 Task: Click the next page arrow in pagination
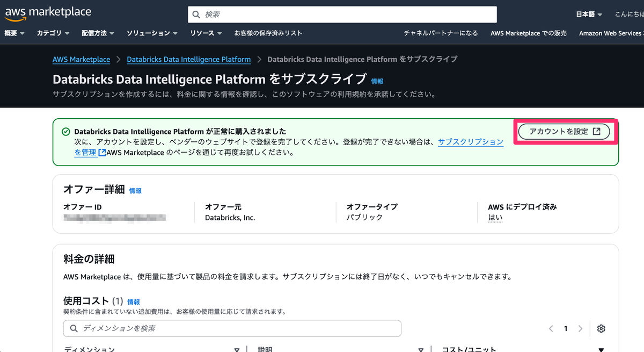(x=580, y=329)
